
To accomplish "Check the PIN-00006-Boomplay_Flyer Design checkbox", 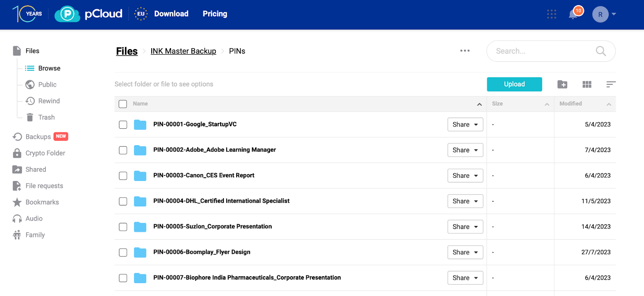I will coord(123,252).
